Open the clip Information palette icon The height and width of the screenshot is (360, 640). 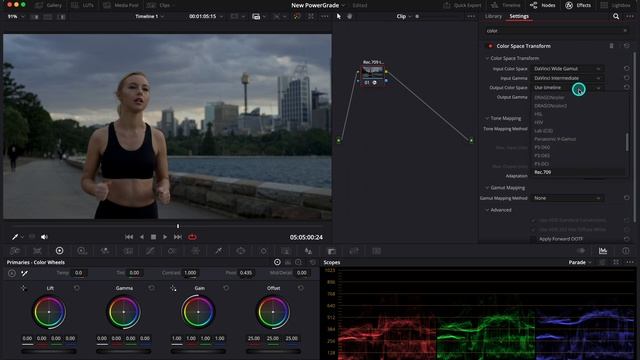tap(625, 251)
